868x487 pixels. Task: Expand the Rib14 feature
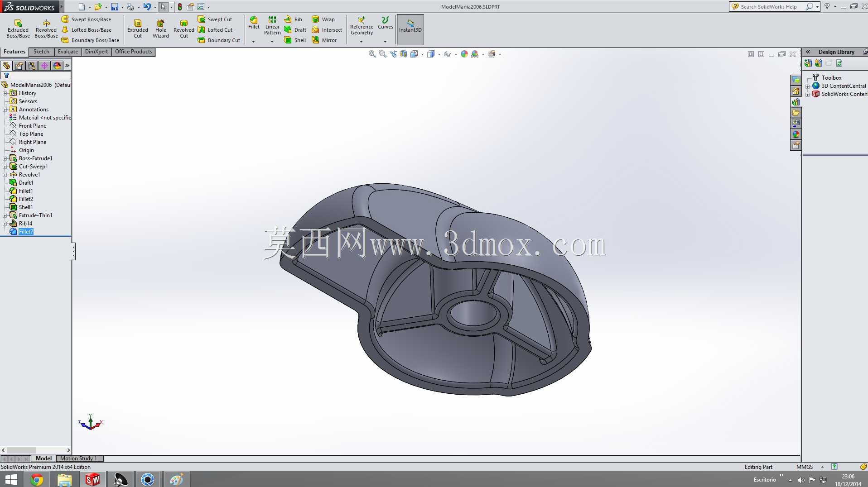[5, 224]
